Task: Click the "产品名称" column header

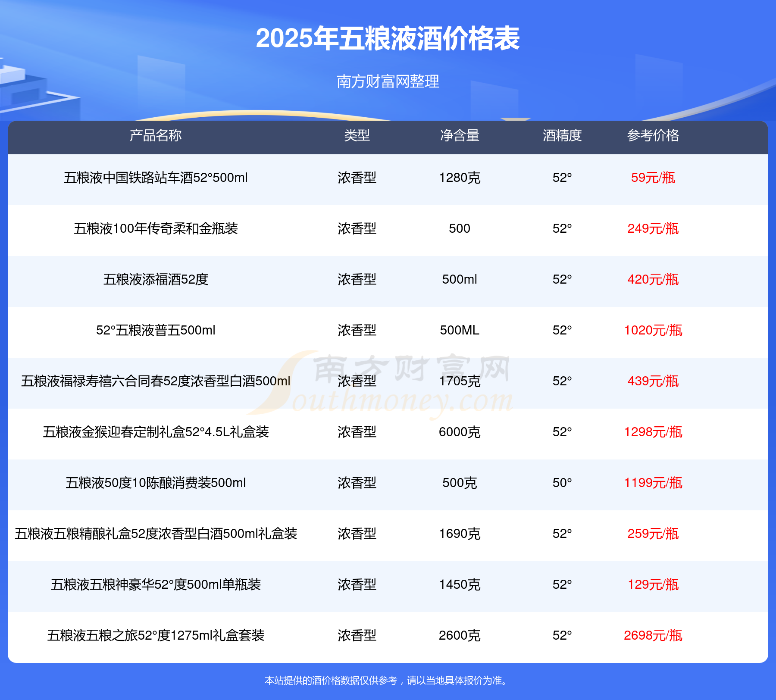Action: pyautogui.click(x=156, y=135)
